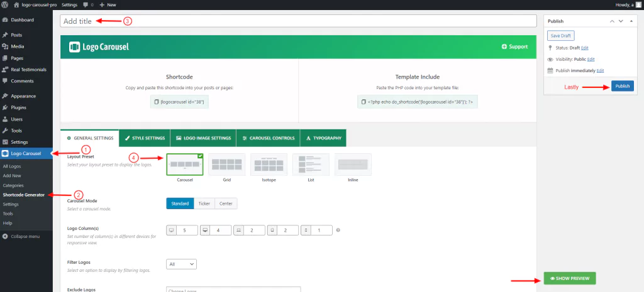Choose the Isotope layout preset
The image size is (644, 292).
click(269, 165)
